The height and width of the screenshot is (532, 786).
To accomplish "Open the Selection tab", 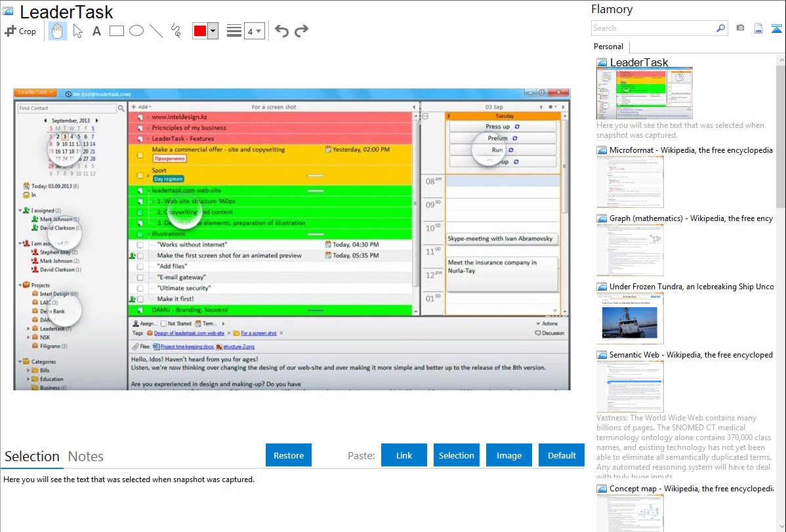I will coord(32,457).
